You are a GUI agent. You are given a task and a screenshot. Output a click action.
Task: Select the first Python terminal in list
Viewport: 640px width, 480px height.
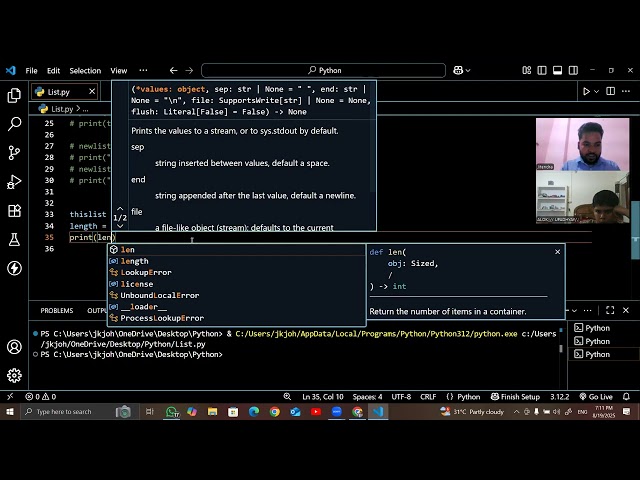604,328
